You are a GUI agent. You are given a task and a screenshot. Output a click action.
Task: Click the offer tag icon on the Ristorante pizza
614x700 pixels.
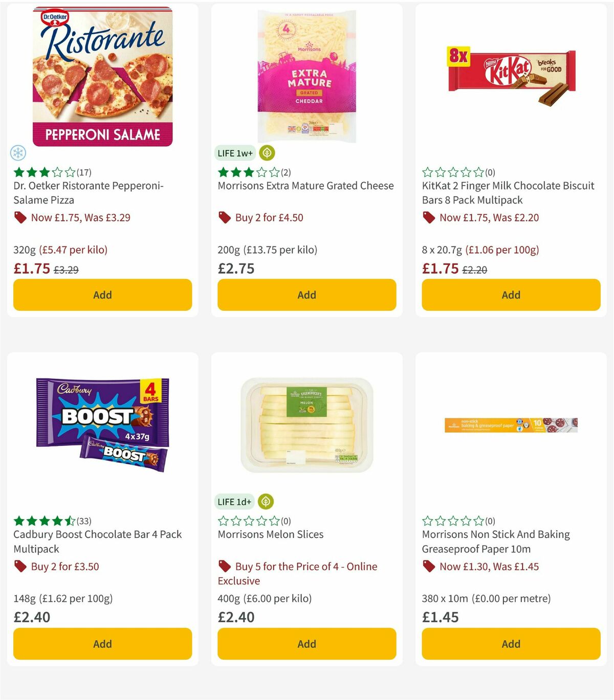(x=20, y=217)
